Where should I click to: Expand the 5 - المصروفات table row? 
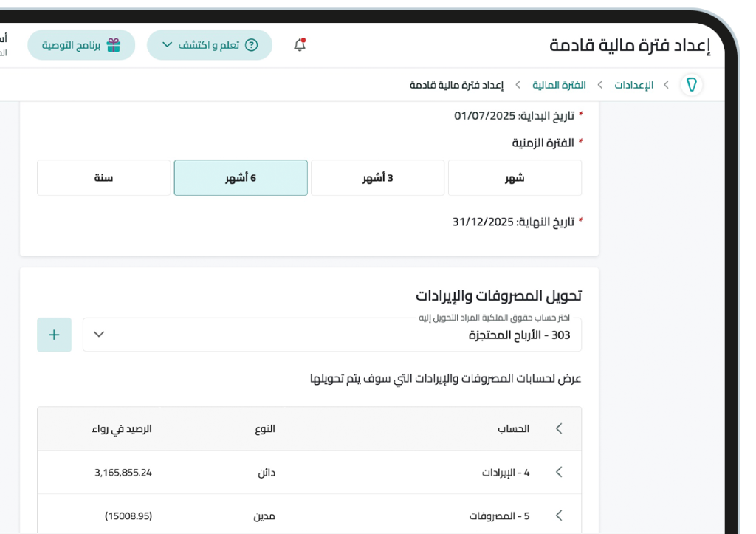pos(559,515)
